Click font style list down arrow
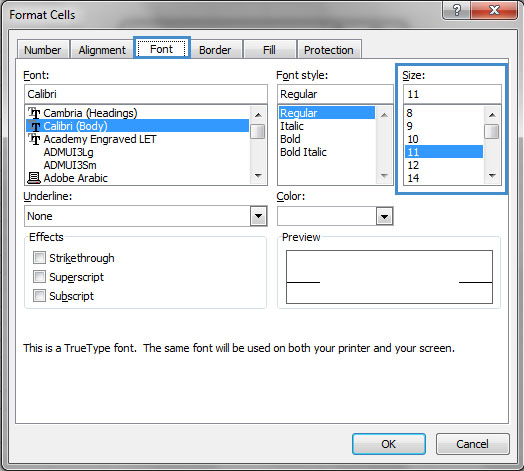The image size is (524, 471). 384,175
